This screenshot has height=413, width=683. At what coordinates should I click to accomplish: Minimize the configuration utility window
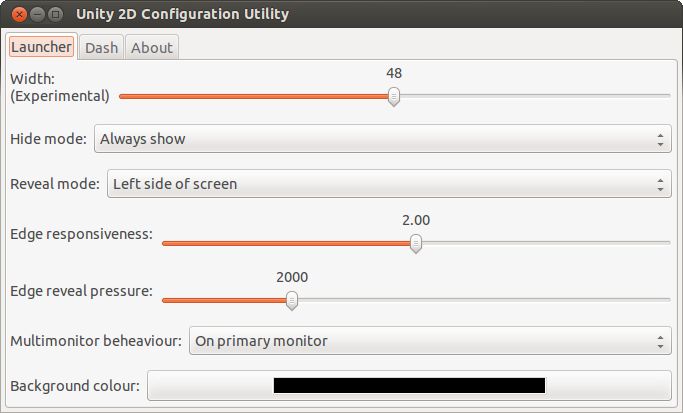36,14
